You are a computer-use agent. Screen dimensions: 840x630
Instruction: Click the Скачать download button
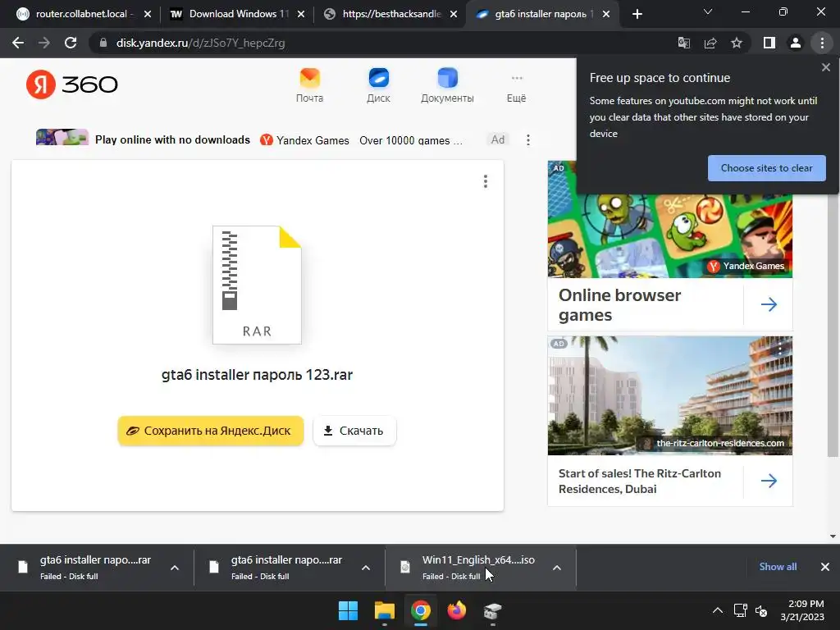(354, 431)
